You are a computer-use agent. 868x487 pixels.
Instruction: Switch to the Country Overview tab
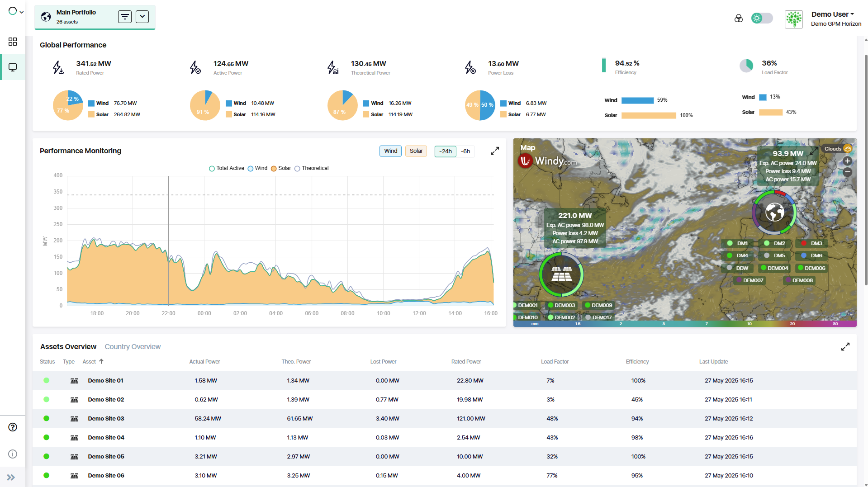(133, 346)
